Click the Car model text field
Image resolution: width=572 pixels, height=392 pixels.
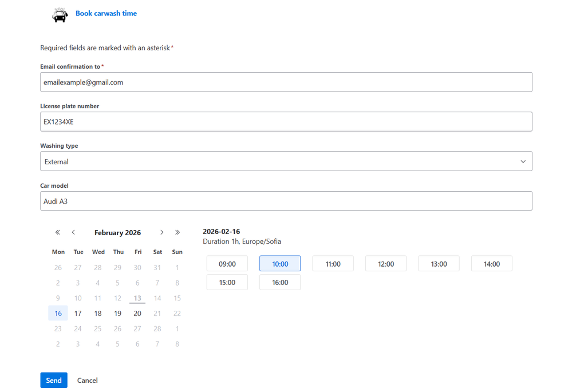[286, 201]
